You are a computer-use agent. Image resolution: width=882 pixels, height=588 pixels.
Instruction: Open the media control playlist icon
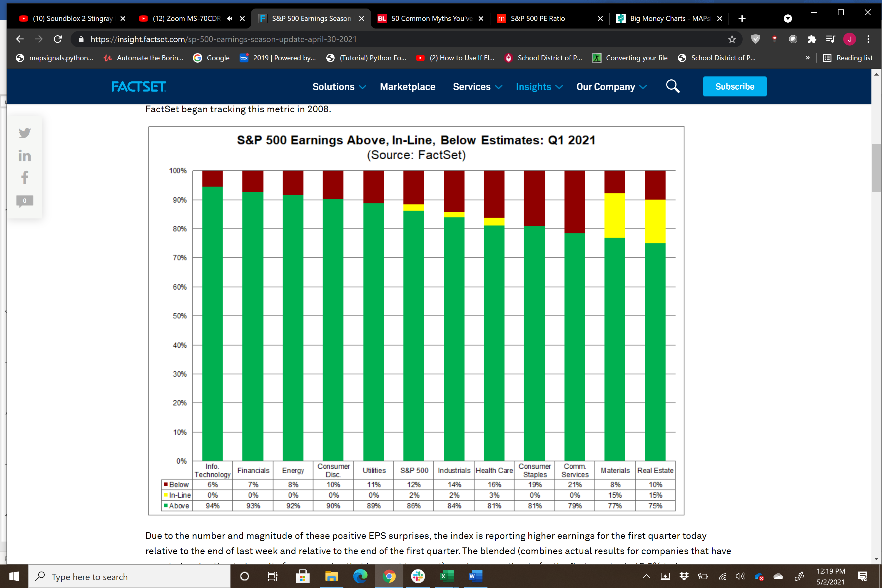coord(830,39)
